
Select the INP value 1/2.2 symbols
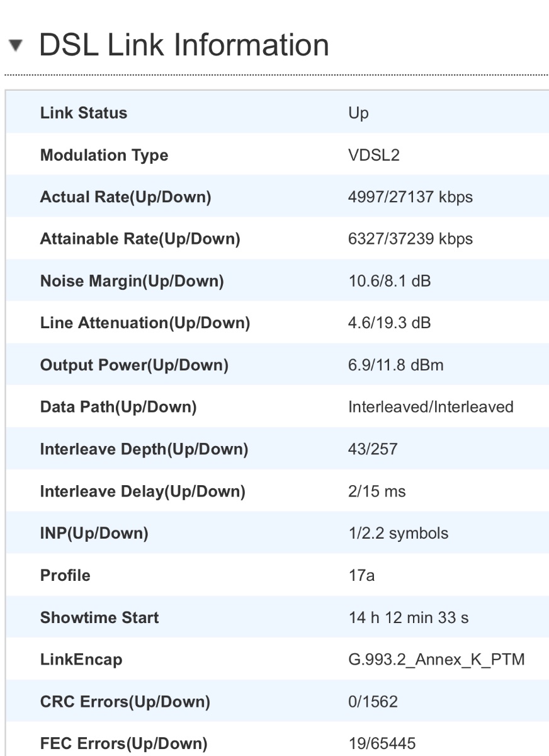[399, 534]
